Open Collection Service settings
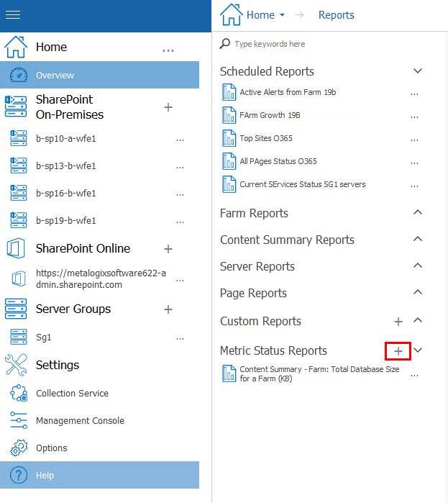The image size is (448, 503). 72,394
